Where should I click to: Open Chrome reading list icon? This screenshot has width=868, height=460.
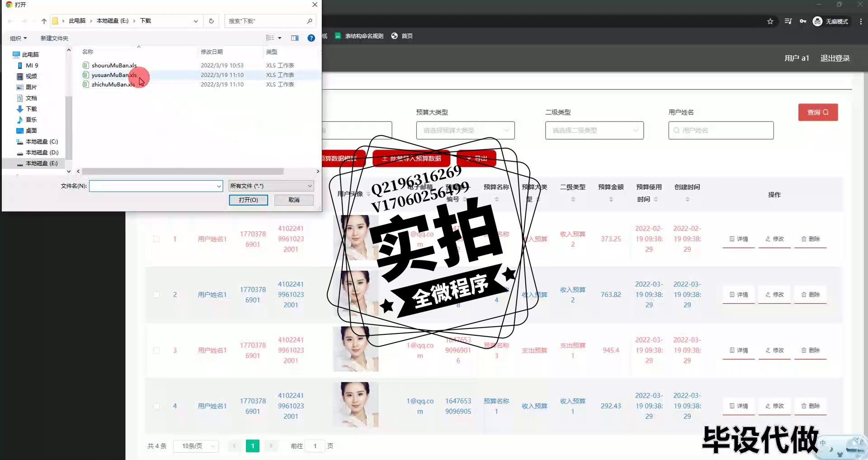[x=788, y=21]
